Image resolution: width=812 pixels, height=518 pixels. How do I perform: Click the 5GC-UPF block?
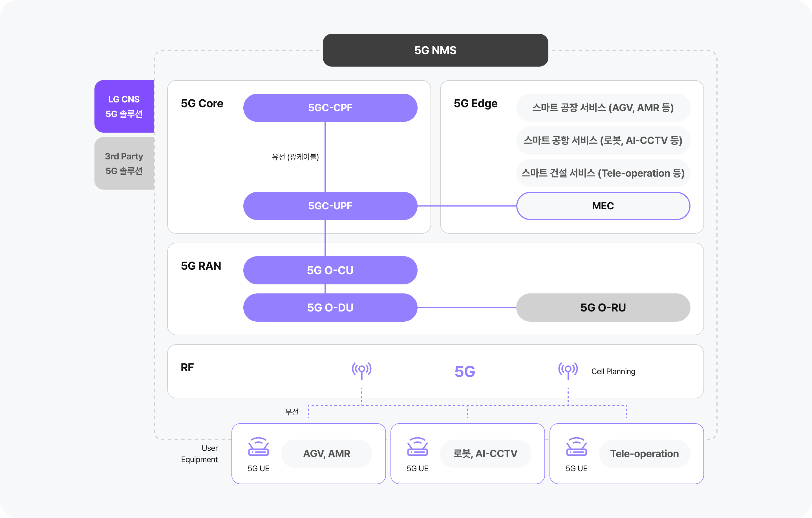[330, 206]
